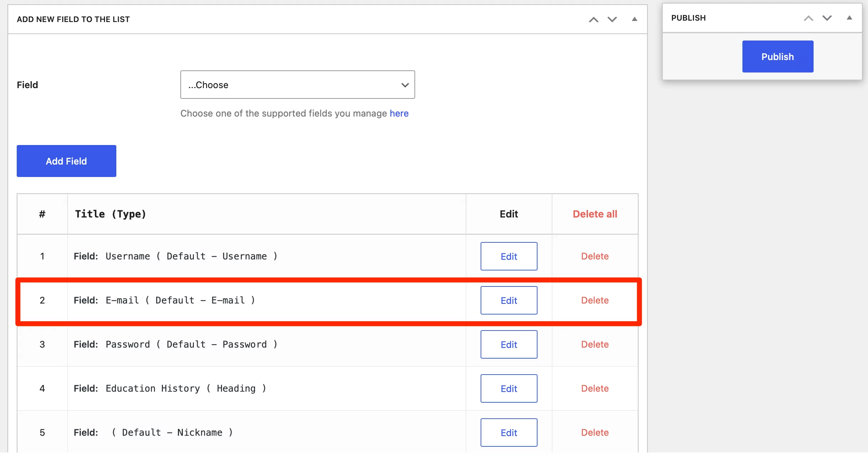
Task: Click the blue Publish button
Action: [778, 57]
